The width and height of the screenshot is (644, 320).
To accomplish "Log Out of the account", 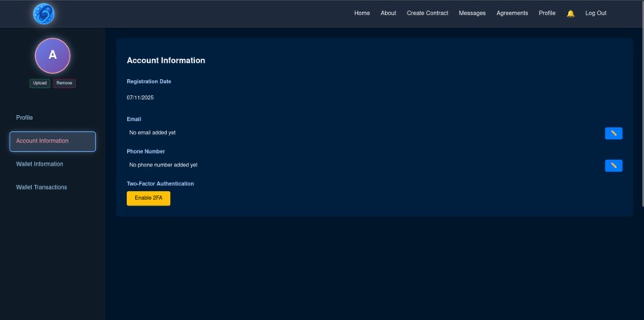I will click(595, 13).
